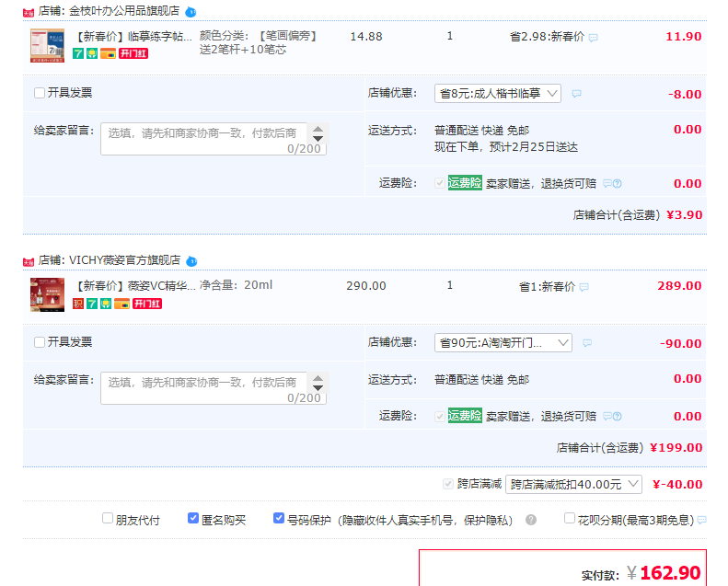Click the shield guarantee icon under 薇姿VC精华
Image resolution: width=728 pixels, height=586 pixels.
pyautogui.click(x=106, y=304)
